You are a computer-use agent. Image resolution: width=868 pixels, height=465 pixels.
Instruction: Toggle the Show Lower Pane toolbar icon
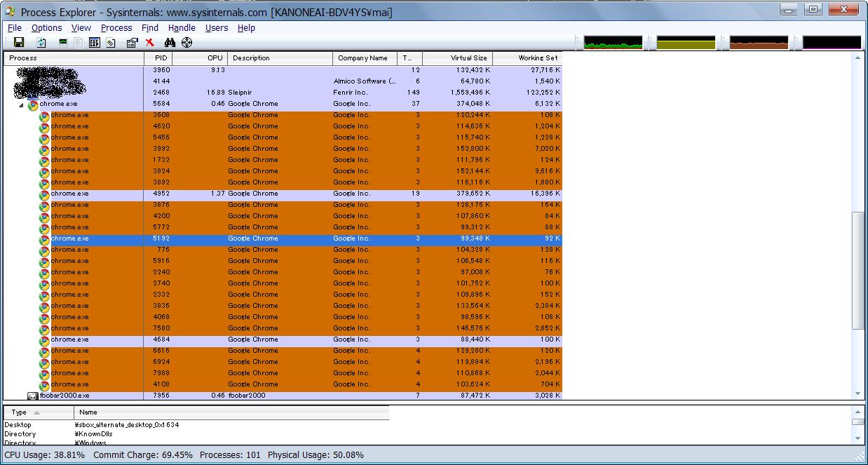click(94, 43)
